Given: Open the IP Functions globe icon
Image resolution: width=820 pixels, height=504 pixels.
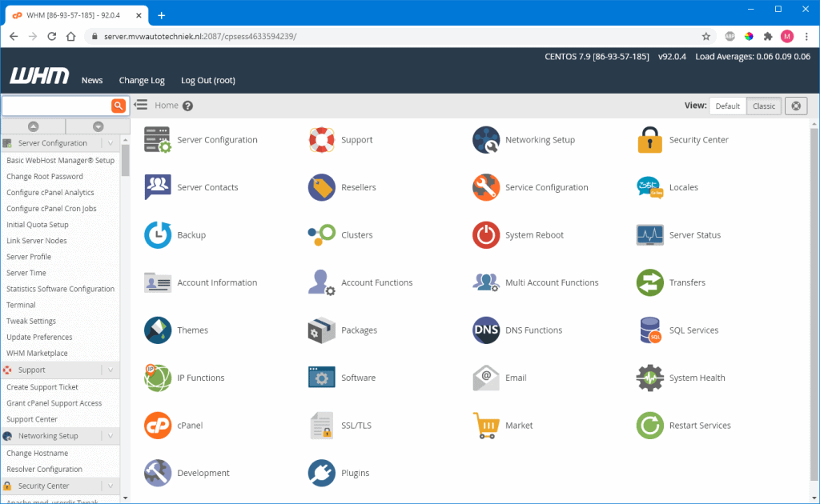Looking at the screenshot, I should [x=158, y=378].
